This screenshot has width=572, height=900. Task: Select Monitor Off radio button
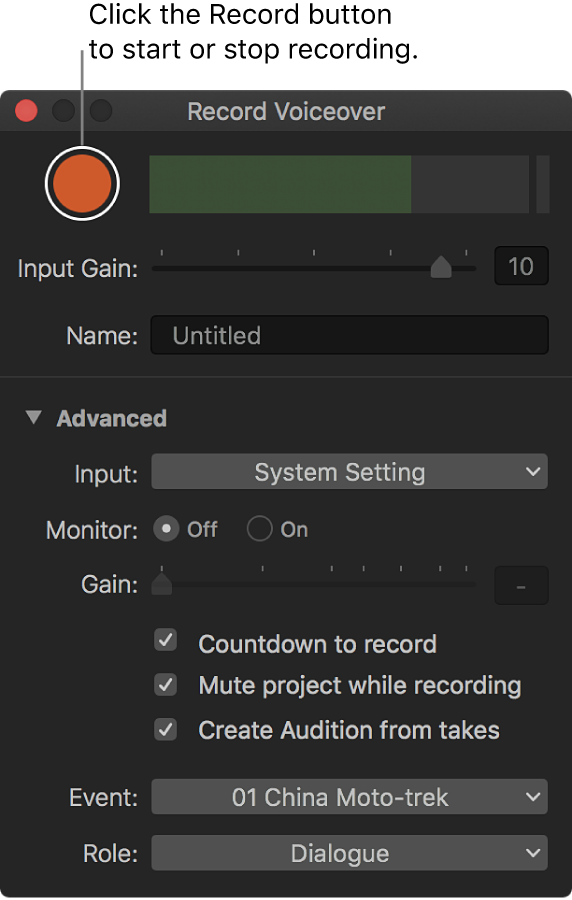coord(166,529)
